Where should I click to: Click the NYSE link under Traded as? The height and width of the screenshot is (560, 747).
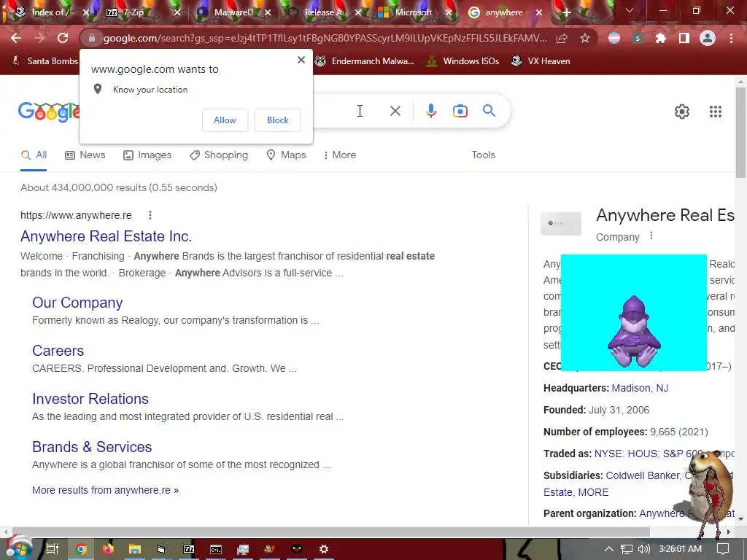[608, 454]
